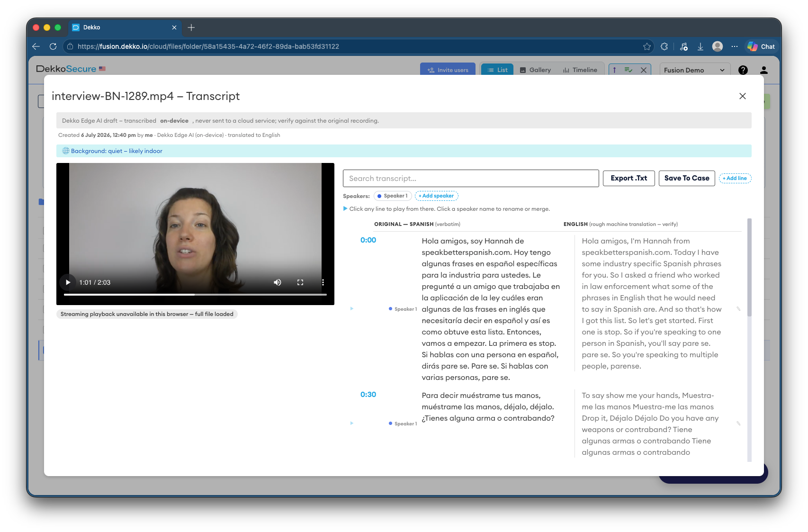Click English text 'To say show me your hands'

point(651,424)
